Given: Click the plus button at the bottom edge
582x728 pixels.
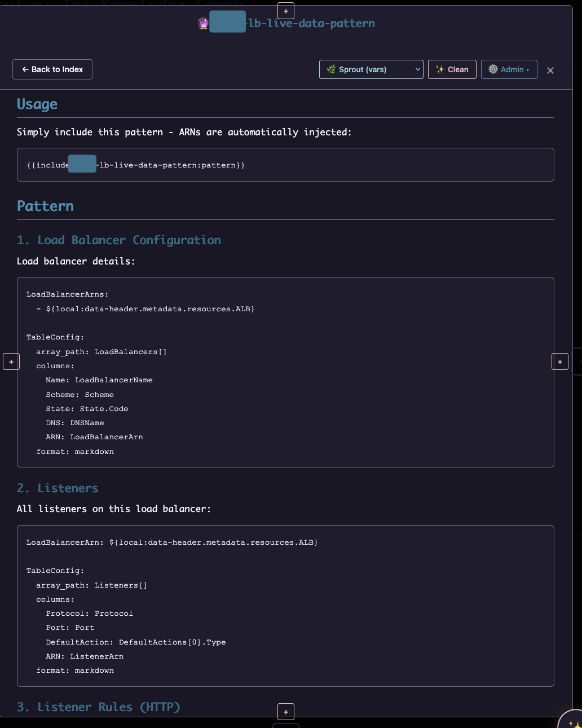Looking at the screenshot, I should (286, 712).
